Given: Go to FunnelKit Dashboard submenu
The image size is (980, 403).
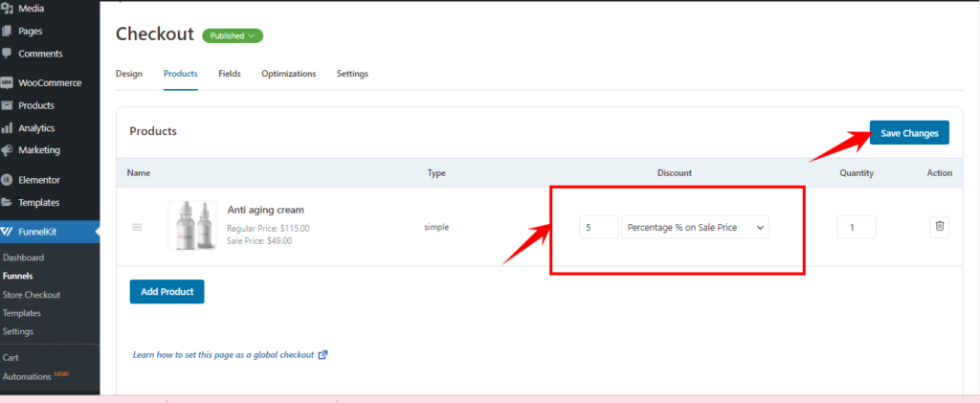Looking at the screenshot, I should click(x=24, y=257).
